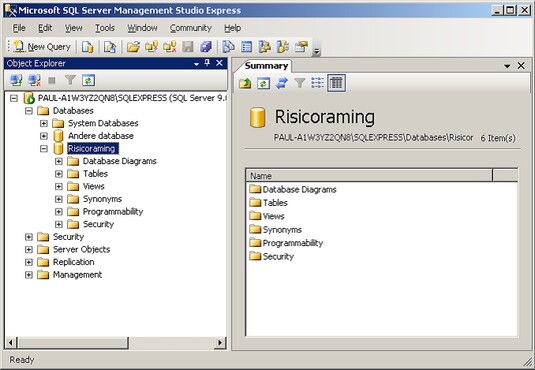Click the Synchronize arrows icon in Summary toolbar
This screenshot has width=535, height=370.
[282, 83]
